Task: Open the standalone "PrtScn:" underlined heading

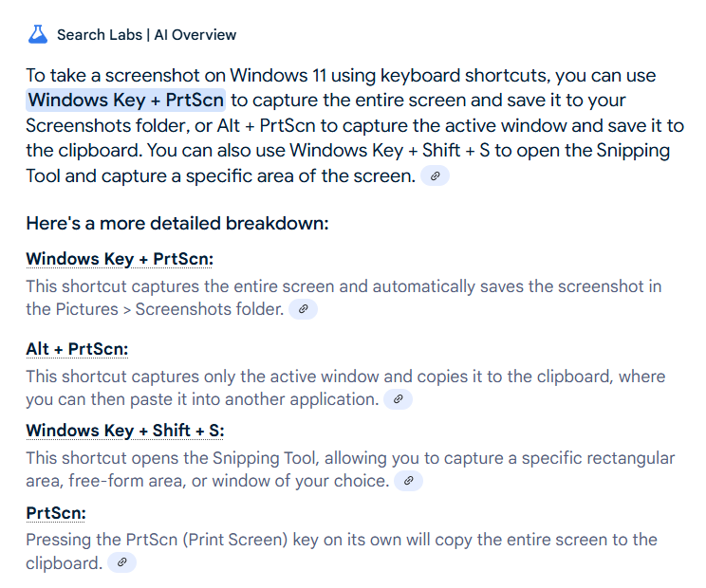Action: (x=56, y=513)
